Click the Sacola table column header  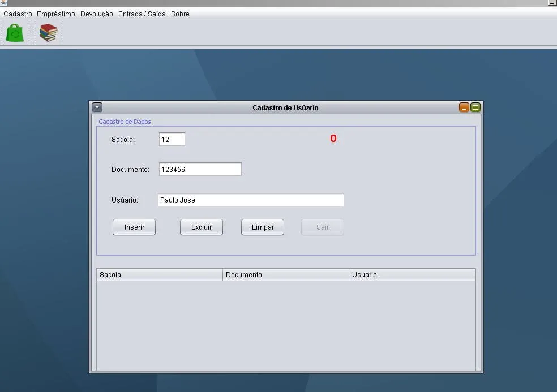point(160,275)
